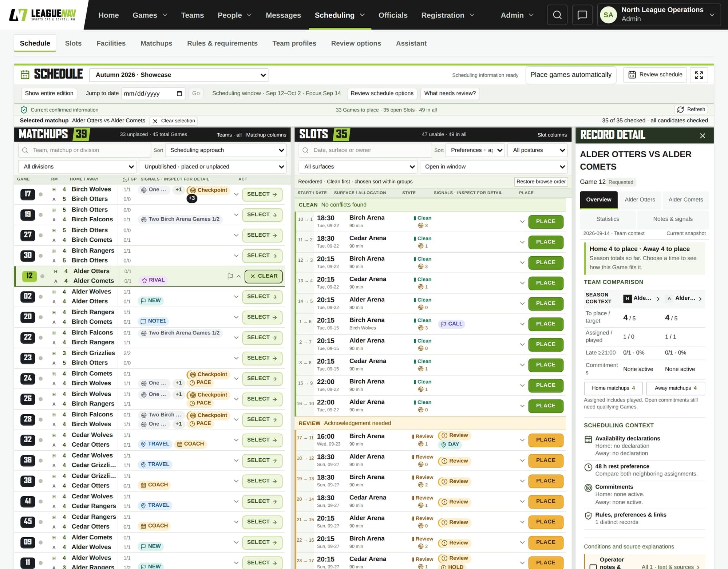Viewport: 728px width, 569px height.
Task: Click Restore browse order button
Action: coord(541,182)
